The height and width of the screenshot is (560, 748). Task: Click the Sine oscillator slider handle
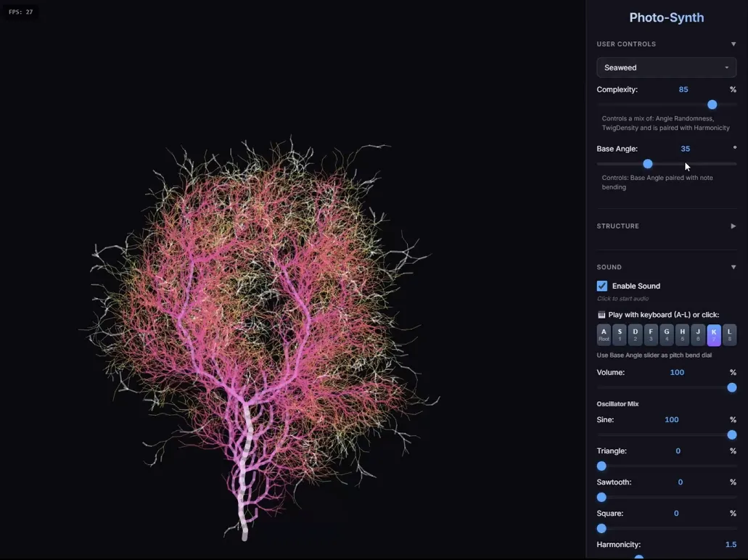point(731,435)
